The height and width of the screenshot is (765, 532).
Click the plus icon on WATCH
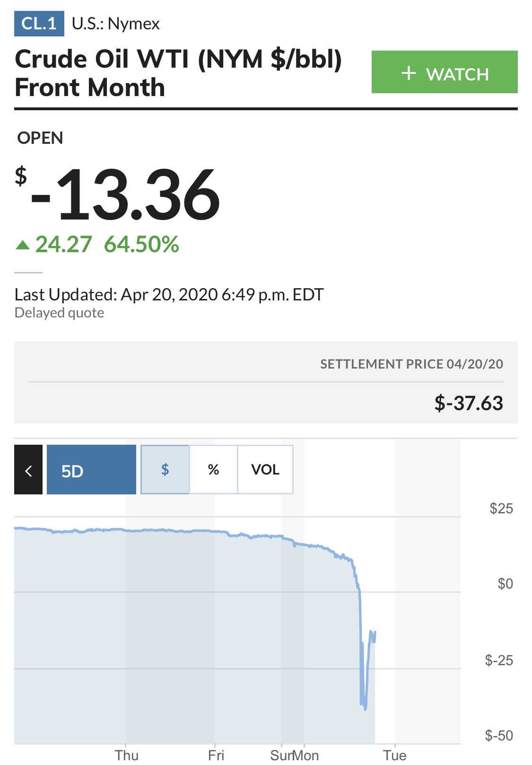(x=409, y=73)
